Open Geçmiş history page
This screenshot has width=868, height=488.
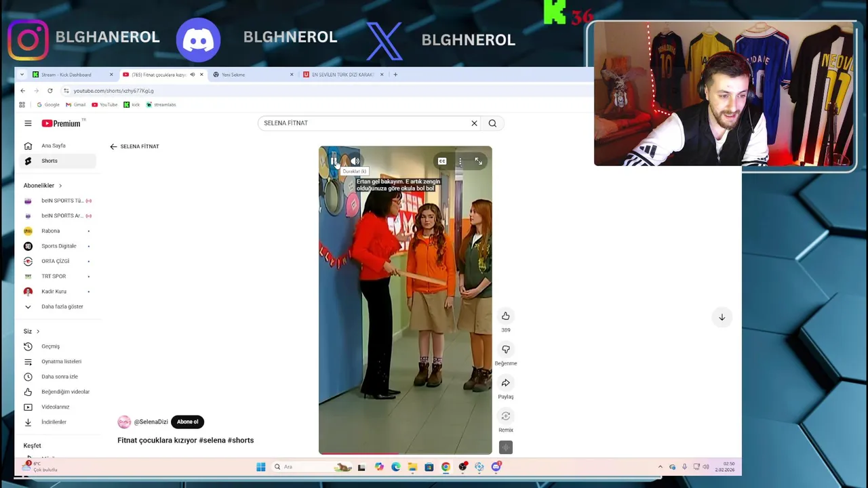pos(57,346)
